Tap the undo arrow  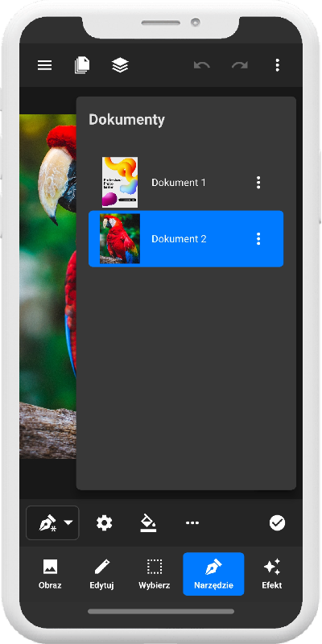click(202, 65)
